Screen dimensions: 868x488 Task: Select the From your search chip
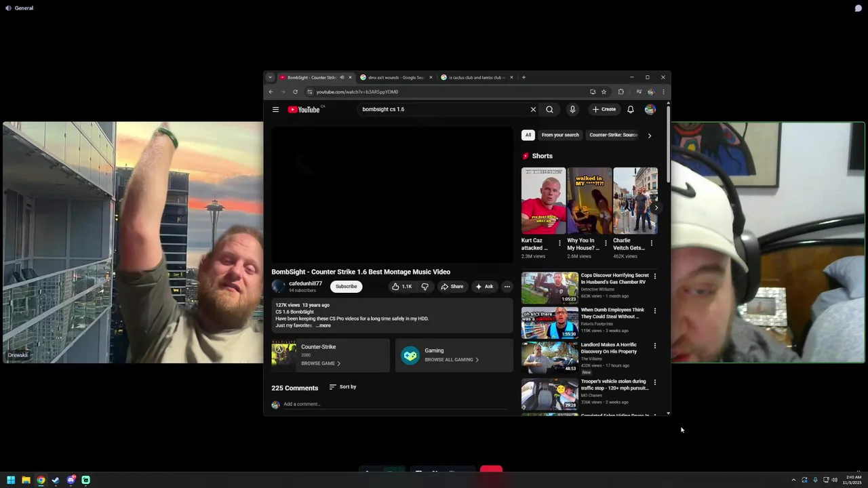point(560,135)
